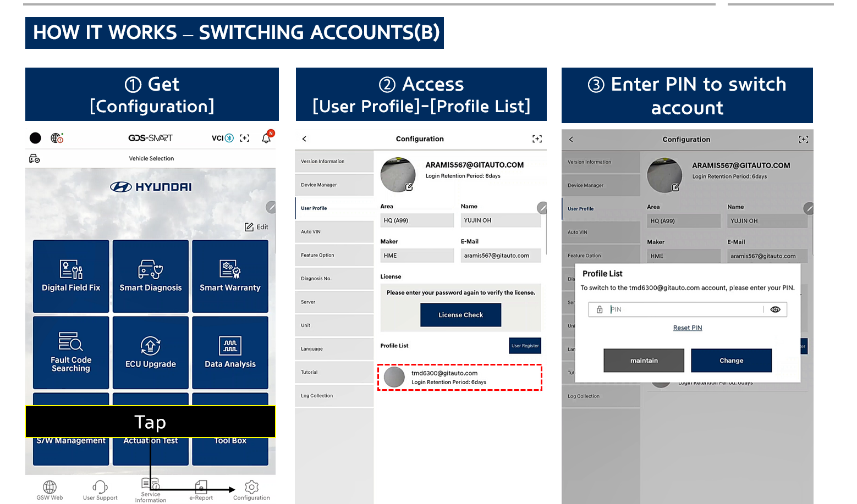Viewport: 857px width, 504px height.
Task: Tap the fullscreen icon on the GDS-SMART home header
Action: tap(245, 138)
